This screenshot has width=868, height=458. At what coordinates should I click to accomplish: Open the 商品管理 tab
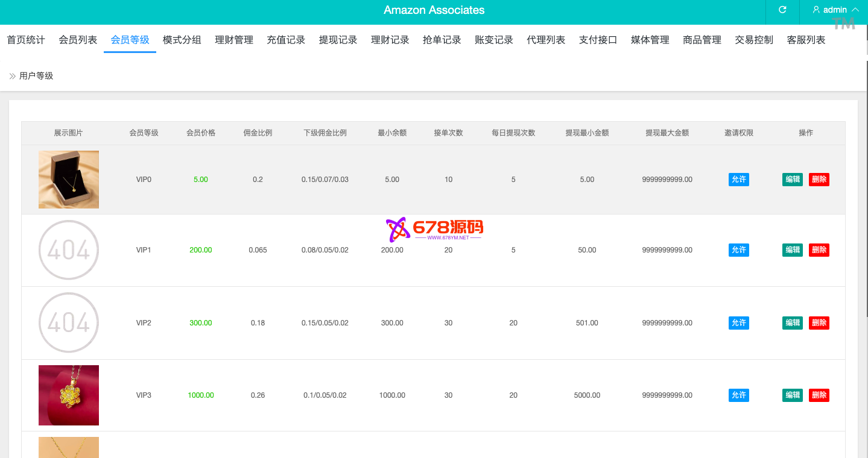coord(702,40)
